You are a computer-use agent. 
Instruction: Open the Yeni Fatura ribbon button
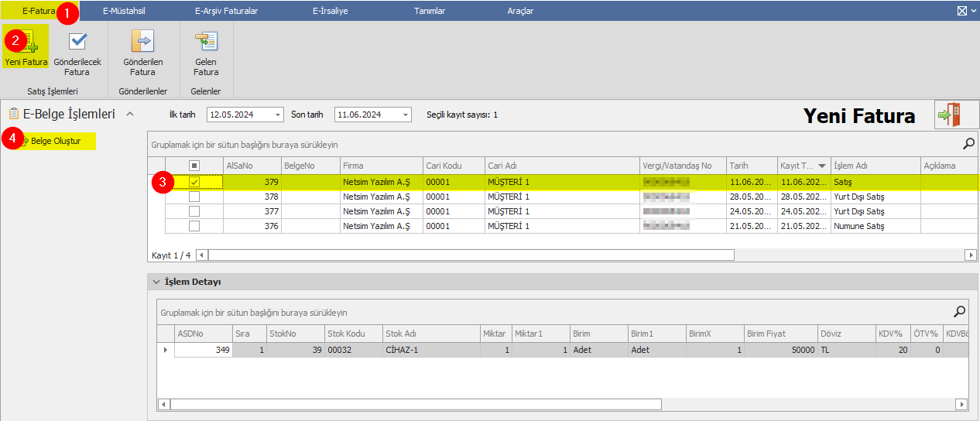point(26,46)
